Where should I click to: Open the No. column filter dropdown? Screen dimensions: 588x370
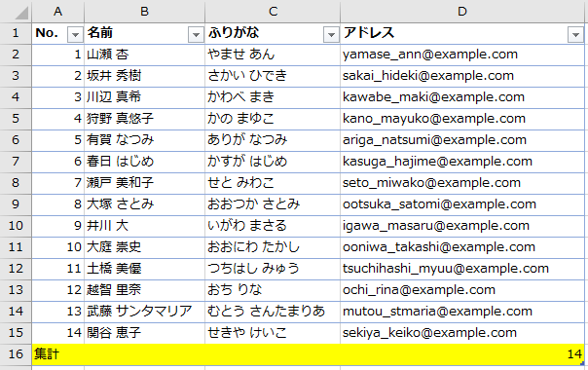75,34
